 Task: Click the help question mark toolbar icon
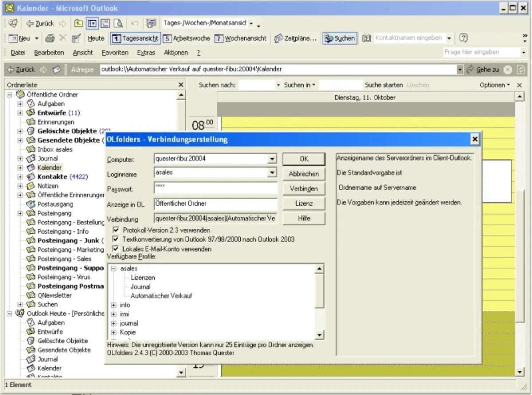coord(463,38)
